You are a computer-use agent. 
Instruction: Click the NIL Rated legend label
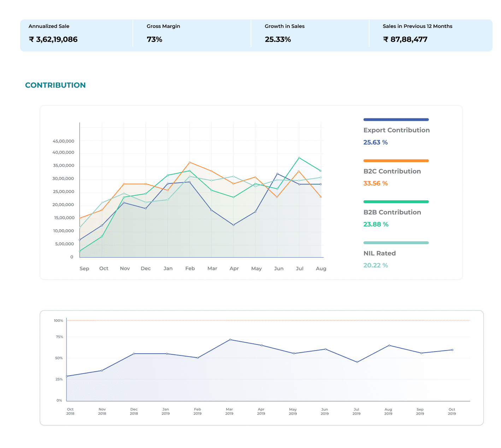(379, 253)
